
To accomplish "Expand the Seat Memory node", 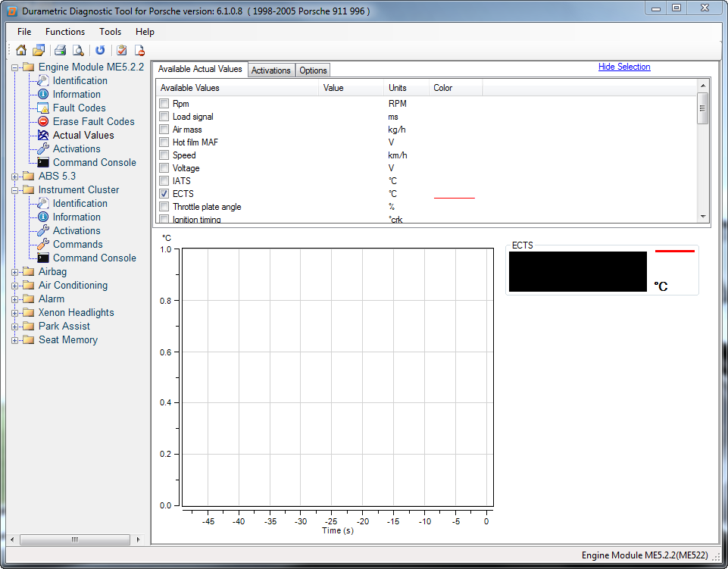I will (x=15, y=340).
